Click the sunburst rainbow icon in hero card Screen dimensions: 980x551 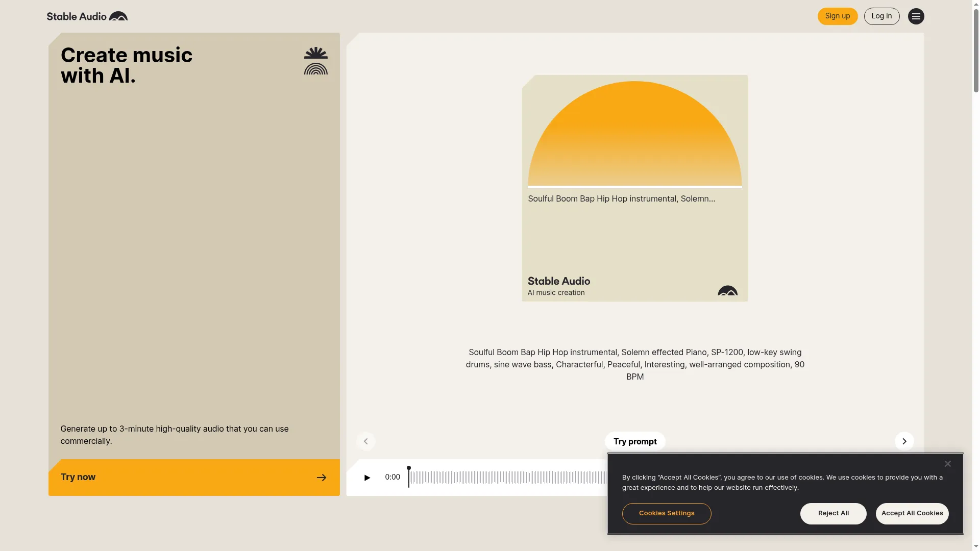click(x=316, y=61)
